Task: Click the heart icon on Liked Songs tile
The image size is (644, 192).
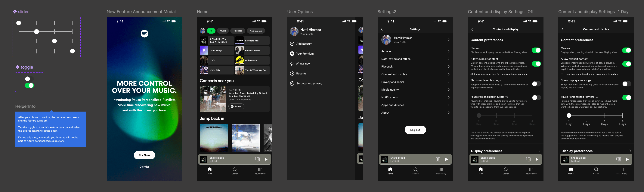Action: (204, 50)
